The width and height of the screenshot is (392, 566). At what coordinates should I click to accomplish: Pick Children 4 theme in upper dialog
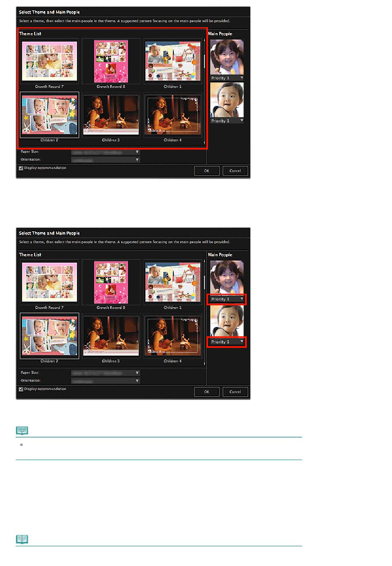point(172,115)
